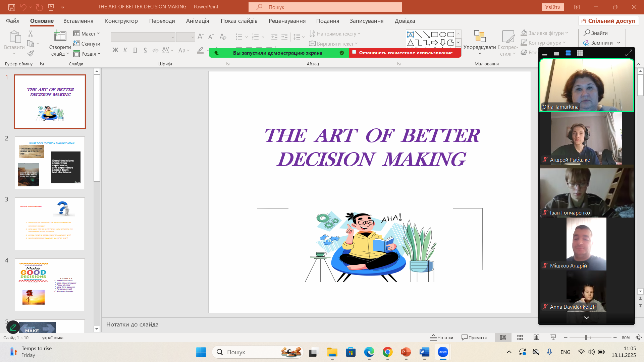Start slideshow from status bar icon

[553, 338]
